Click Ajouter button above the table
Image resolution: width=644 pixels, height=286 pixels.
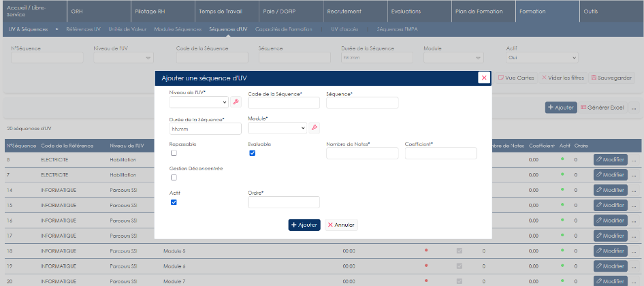(x=561, y=108)
